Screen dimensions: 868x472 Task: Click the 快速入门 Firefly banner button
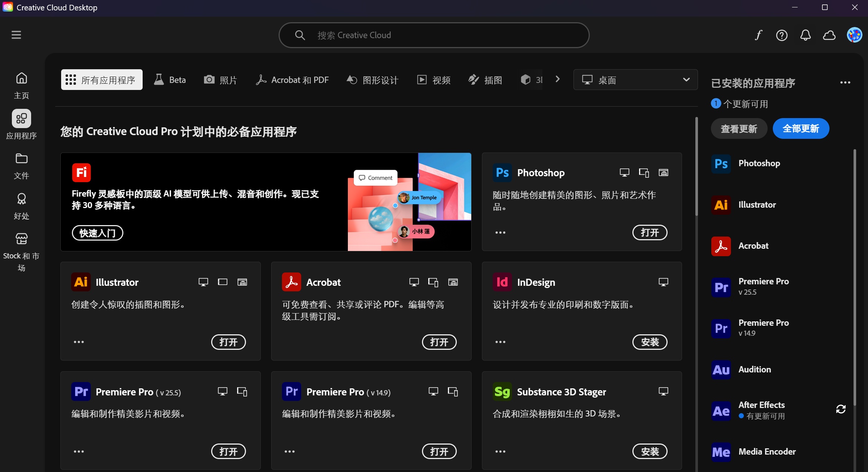coord(97,233)
